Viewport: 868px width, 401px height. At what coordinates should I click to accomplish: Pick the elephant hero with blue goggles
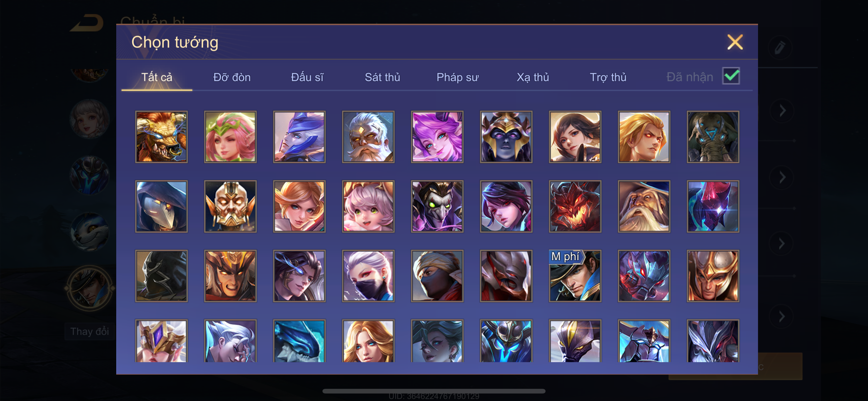pyautogui.click(x=713, y=137)
